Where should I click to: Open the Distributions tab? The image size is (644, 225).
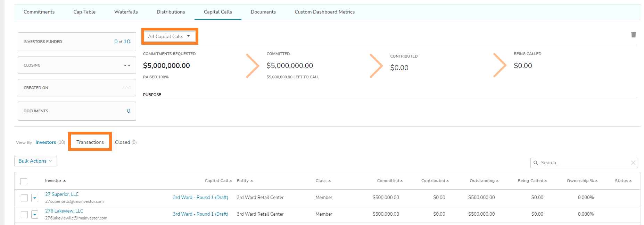coord(171,12)
